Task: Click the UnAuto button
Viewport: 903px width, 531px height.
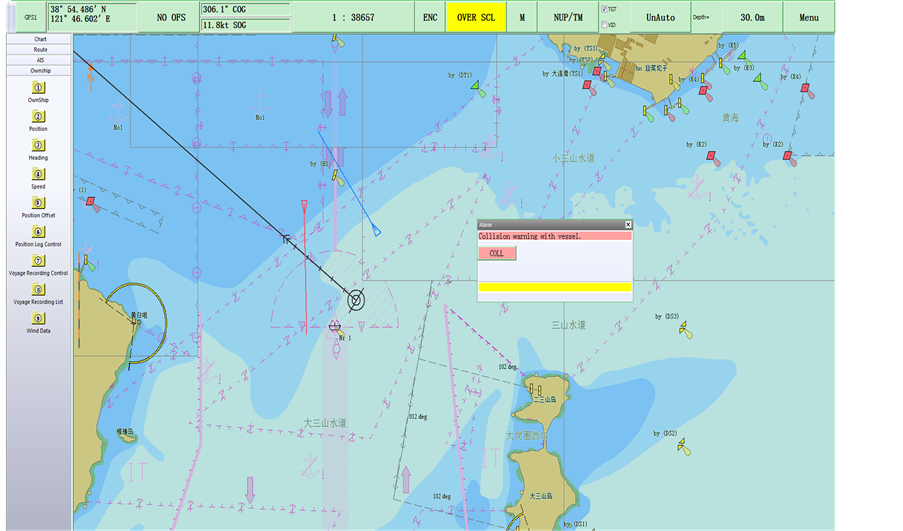Action: [660, 17]
